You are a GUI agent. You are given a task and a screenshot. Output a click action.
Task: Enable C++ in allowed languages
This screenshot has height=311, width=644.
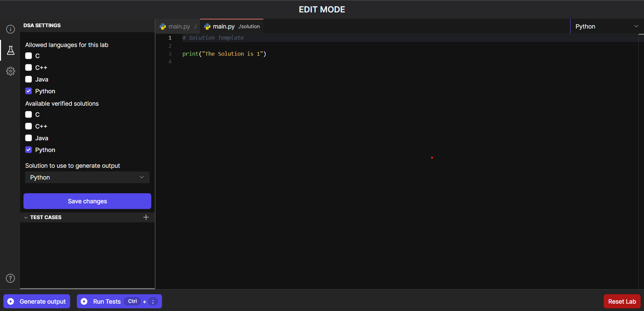[x=29, y=68]
